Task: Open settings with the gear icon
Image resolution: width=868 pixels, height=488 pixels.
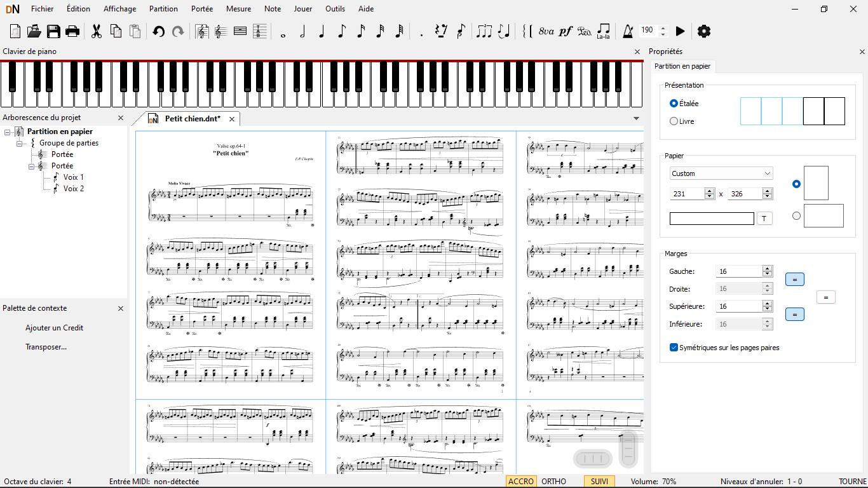Action: 704,31
